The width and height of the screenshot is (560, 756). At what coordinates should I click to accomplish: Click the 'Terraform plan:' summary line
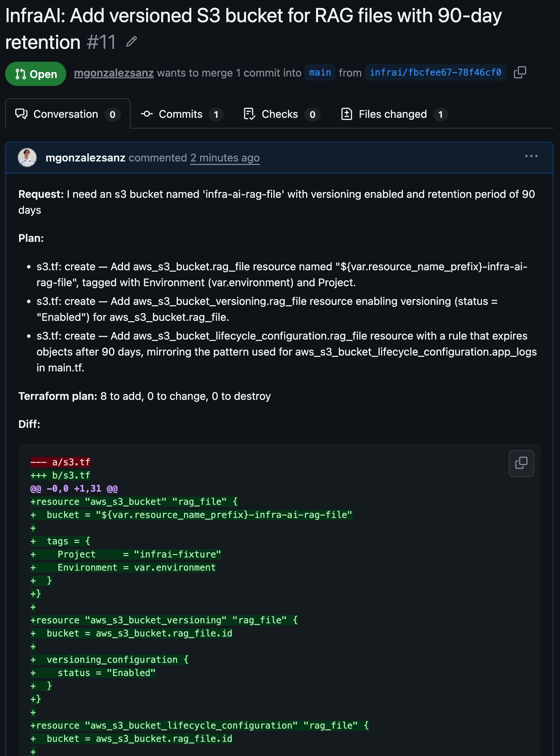click(x=145, y=396)
